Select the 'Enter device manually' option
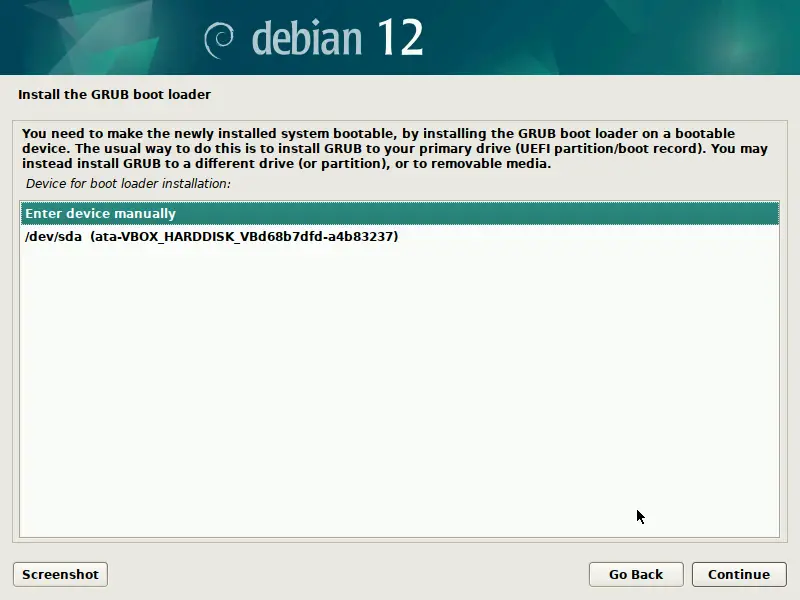 [x=399, y=213]
